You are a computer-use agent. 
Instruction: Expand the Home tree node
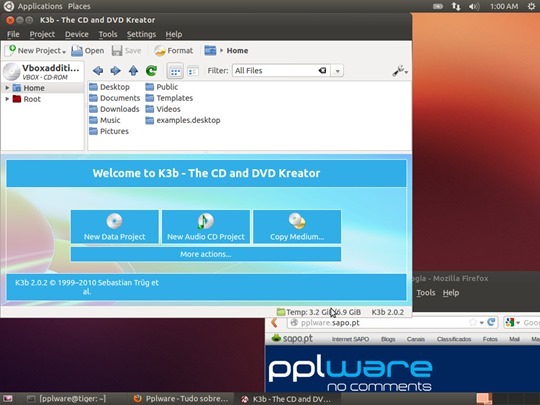click(7, 88)
